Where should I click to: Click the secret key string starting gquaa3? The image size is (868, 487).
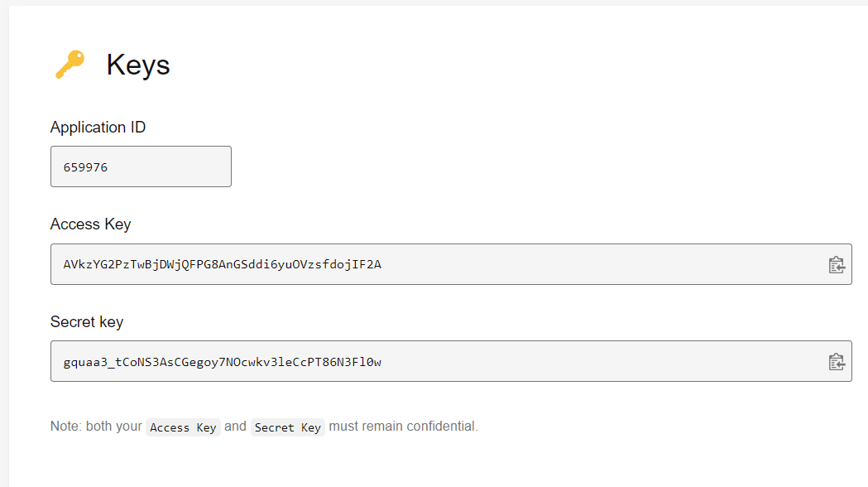[222, 362]
